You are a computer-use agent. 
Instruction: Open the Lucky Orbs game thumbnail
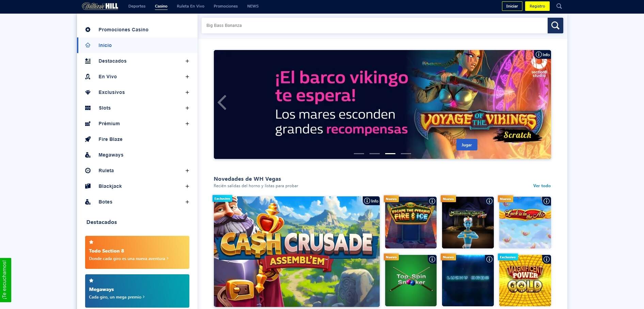[x=468, y=281]
